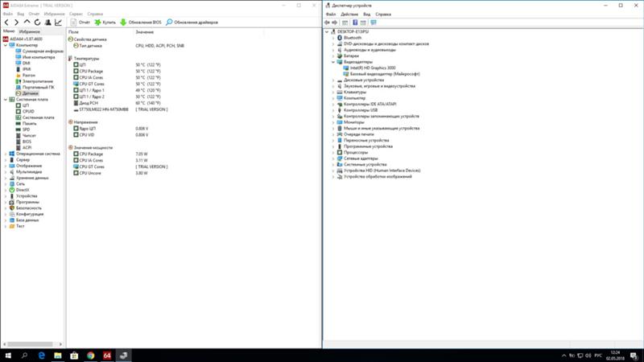Viewport: 644px width, 362px height.
Task: Expand Операционная система in AIDA64 tree
Action: tap(6, 154)
